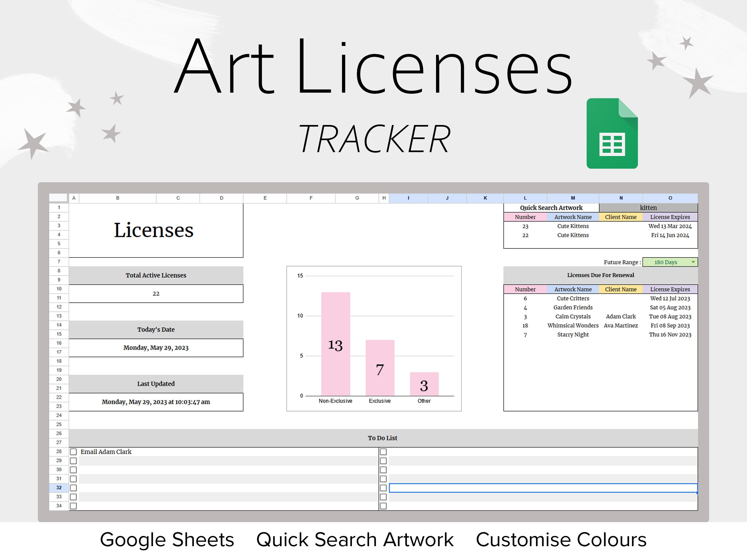This screenshot has width=747, height=560.
Task: Toggle the empty checkbox on row 29
Action: pos(74,461)
